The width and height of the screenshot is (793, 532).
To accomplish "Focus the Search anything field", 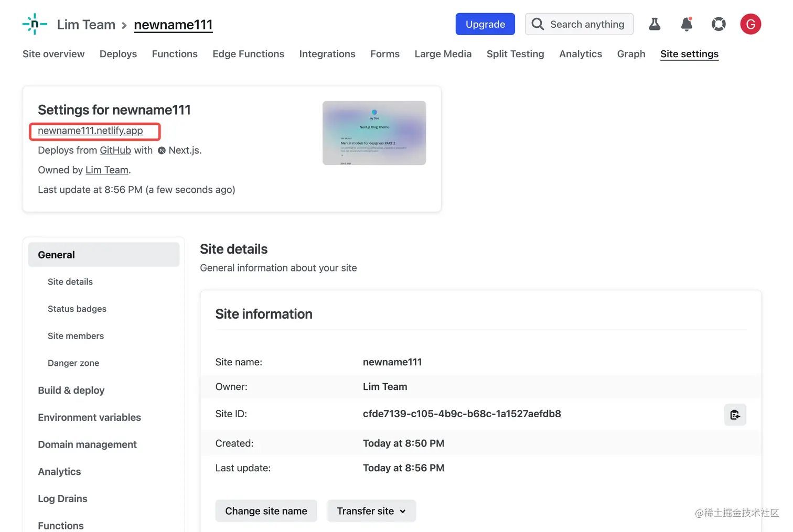I will pyautogui.click(x=579, y=24).
